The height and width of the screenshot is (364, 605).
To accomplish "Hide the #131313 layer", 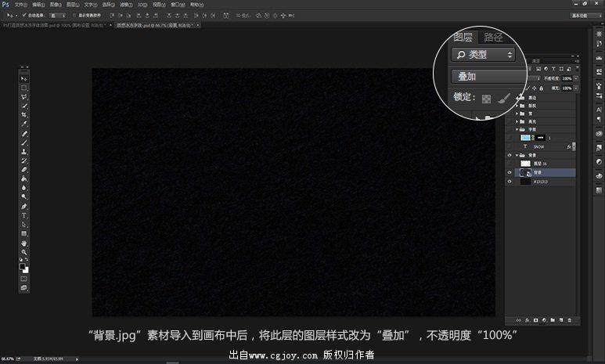I will point(510,182).
